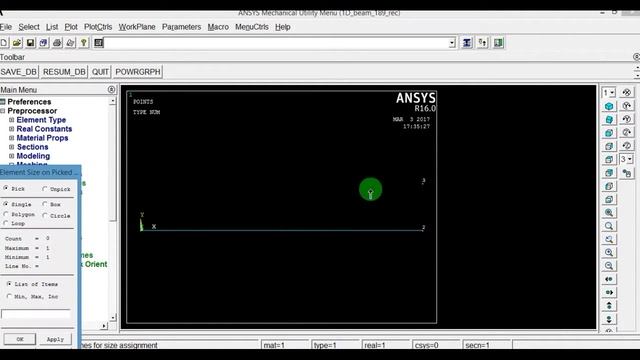The image size is (640, 360).
Task: Click the Fit View magnifier icon
Action: tap(609, 213)
